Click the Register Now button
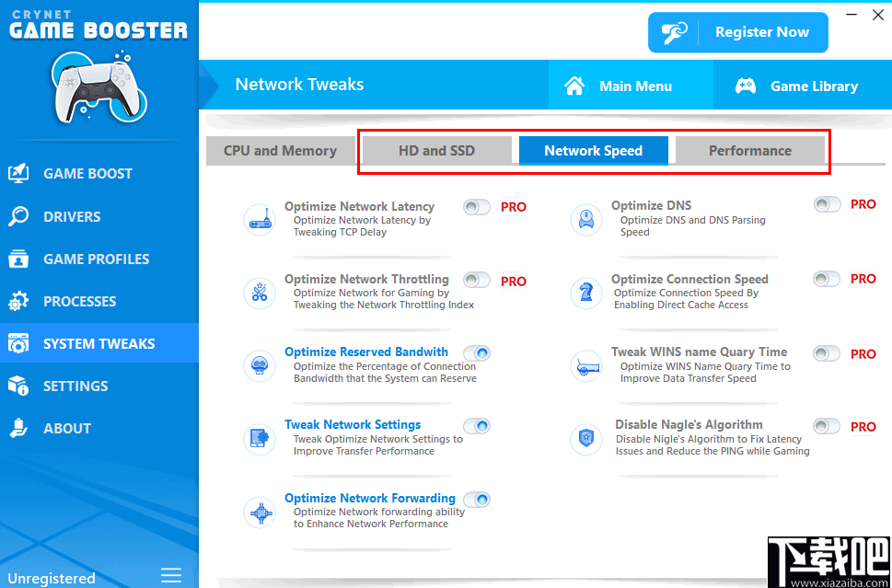 pos(738,32)
